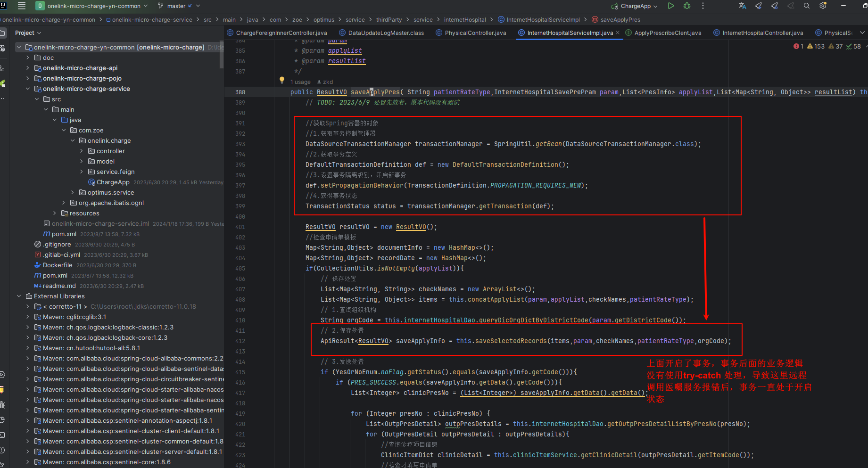This screenshot has height=468, width=868.
Task: Expand the controller package
Action: coord(82,151)
